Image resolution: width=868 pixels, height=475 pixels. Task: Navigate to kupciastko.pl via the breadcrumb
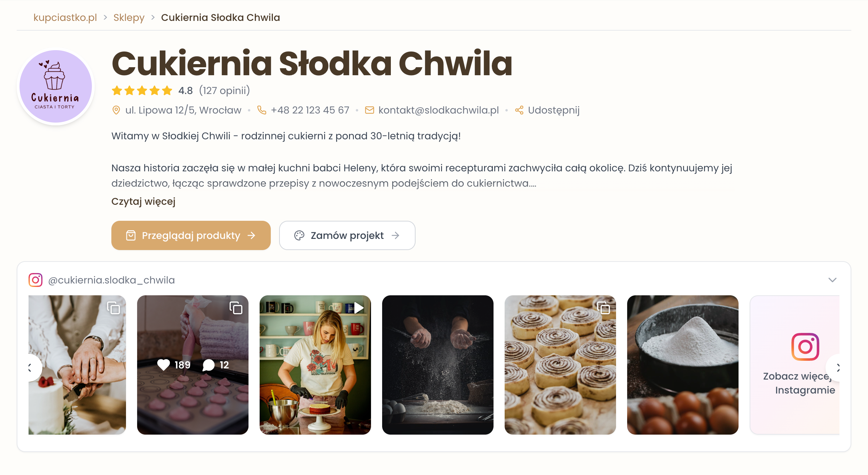click(65, 17)
